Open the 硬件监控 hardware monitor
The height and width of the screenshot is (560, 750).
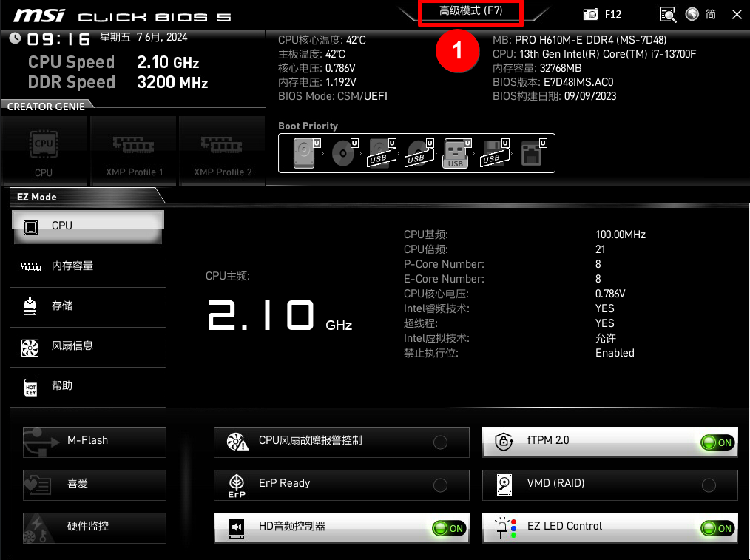[94, 527]
